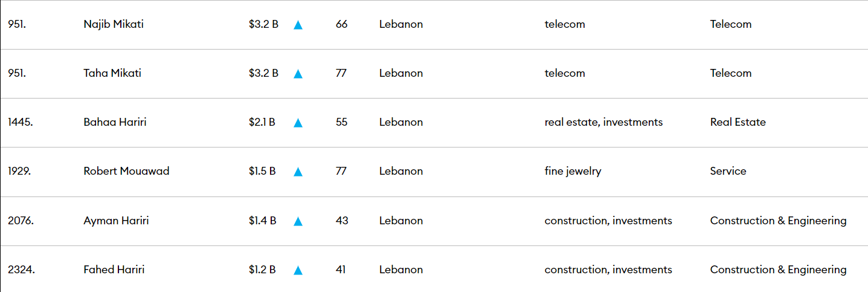868x292 pixels.
Task: Click the Real Estate industry cell
Action: click(x=738, y=122)
